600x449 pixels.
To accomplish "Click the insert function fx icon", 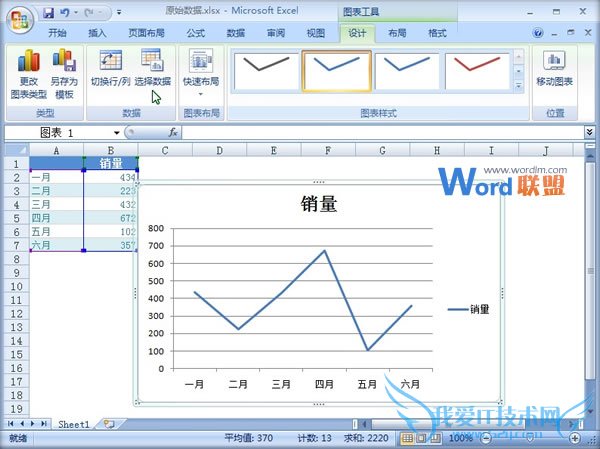I will click(x=173, y=132).
